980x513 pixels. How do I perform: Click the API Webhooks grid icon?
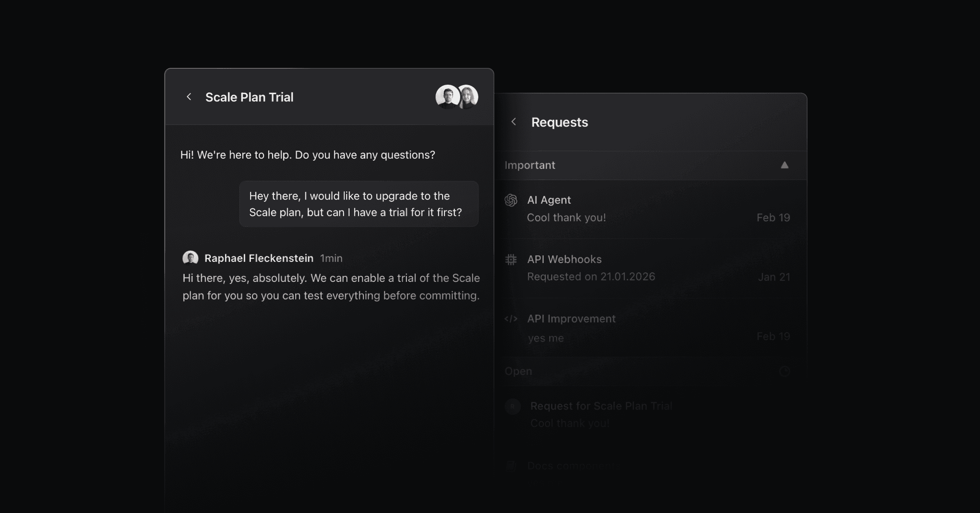coord(511,259)
